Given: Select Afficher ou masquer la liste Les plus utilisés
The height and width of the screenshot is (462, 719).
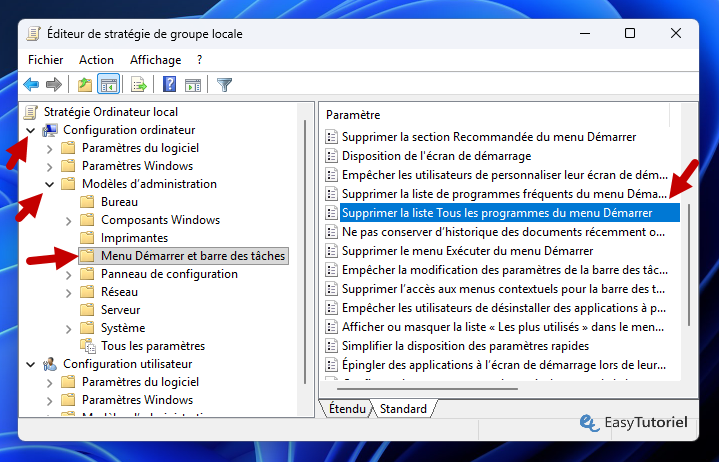Looking at the screenshot, I should pos(503,327).
